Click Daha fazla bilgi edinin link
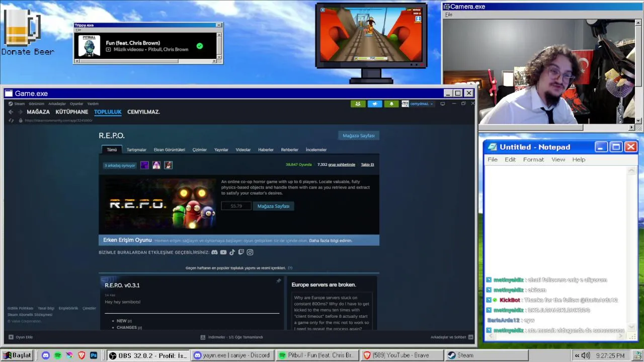644x362 pixels. [x=331, y=240]
